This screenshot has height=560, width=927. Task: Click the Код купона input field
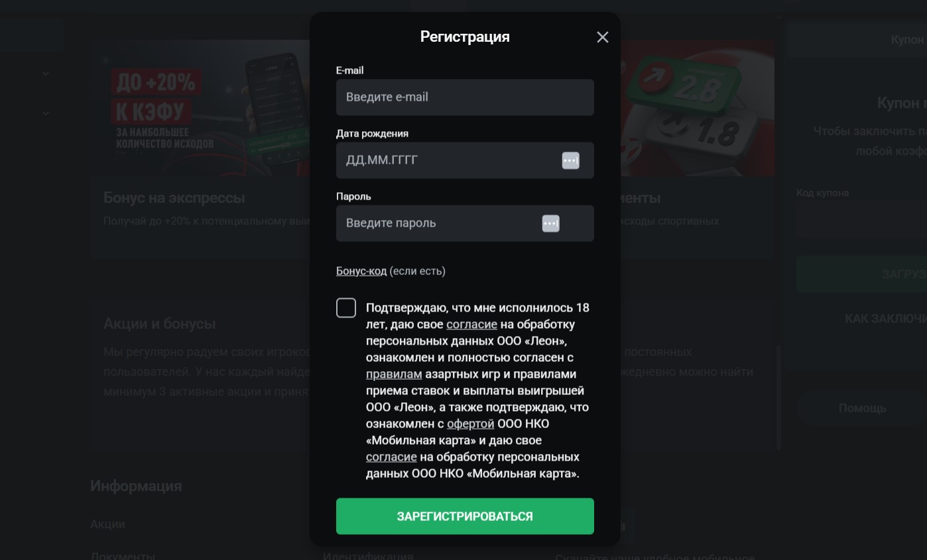coord(861,220)
